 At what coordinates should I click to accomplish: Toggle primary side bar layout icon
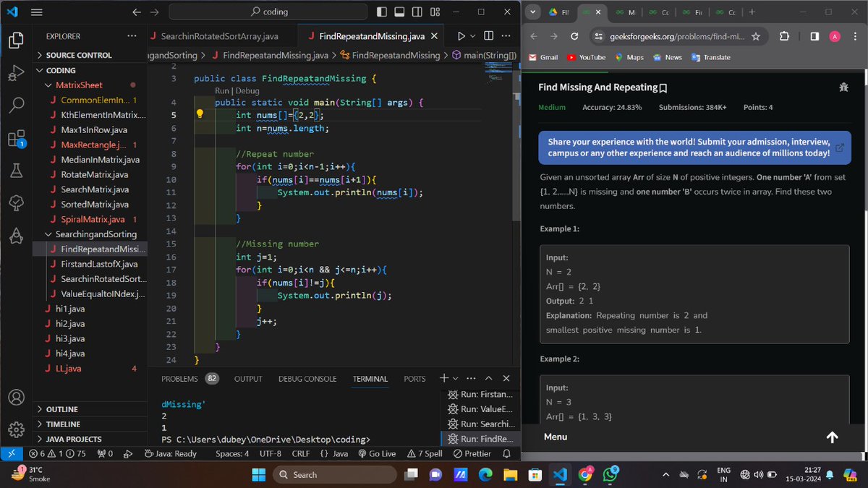(382, 12)
